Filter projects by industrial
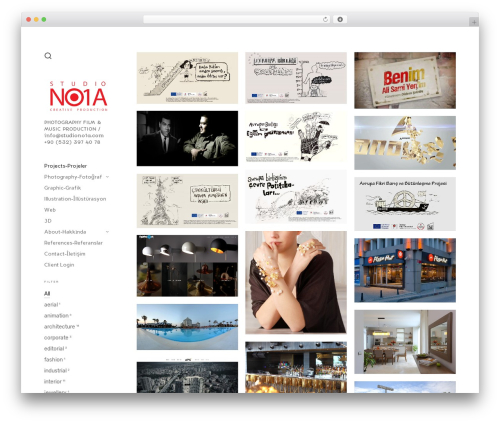Image resolution: width=500 pixels, height=423 pixels. click(55, 371)
